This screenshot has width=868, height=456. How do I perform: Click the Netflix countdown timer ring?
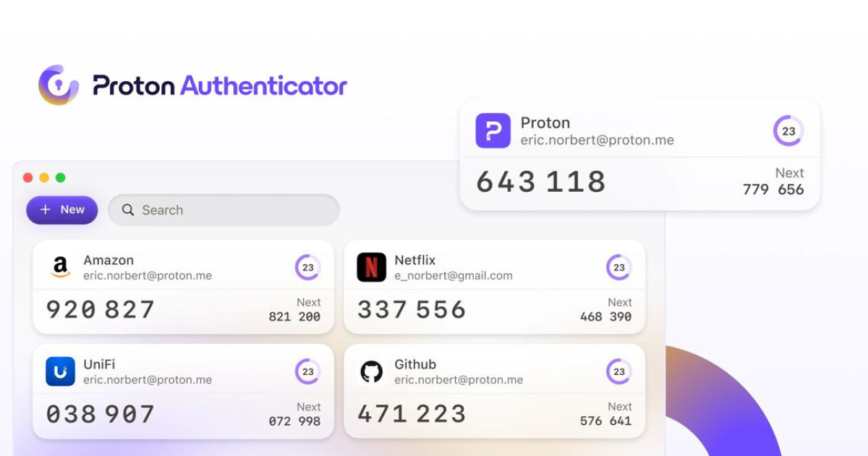(619, 267)
